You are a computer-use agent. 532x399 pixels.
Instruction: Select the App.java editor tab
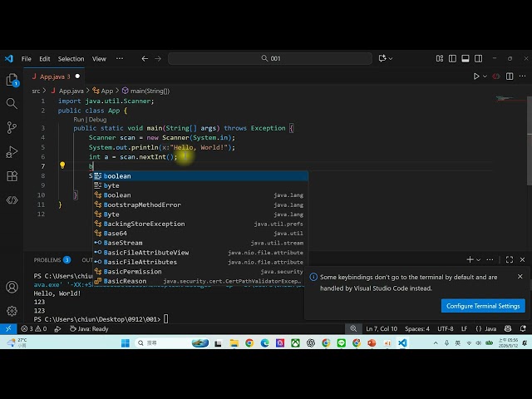click(x=54, y=76)
